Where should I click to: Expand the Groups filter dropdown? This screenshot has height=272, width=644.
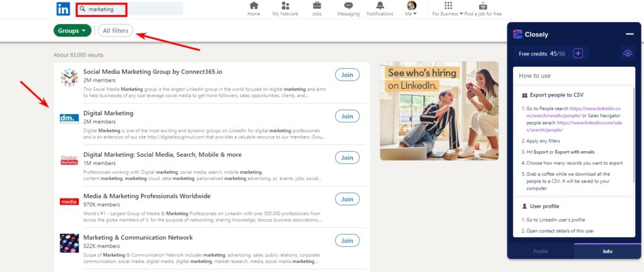point(72,30)
